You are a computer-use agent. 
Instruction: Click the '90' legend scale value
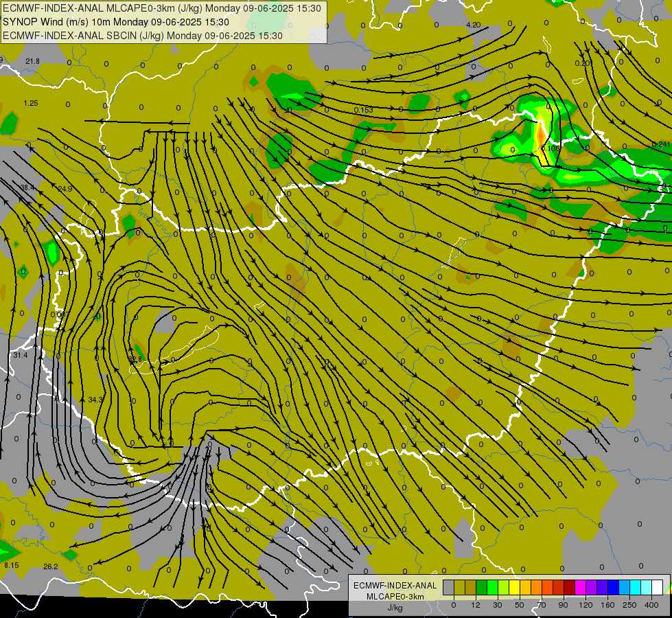point(563,605)
